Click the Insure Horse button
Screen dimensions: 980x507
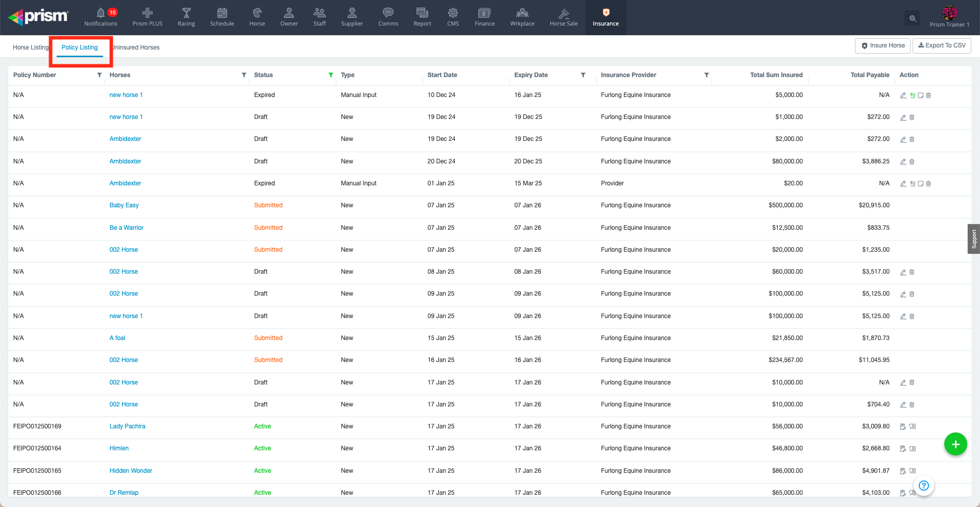coord(883,45)
